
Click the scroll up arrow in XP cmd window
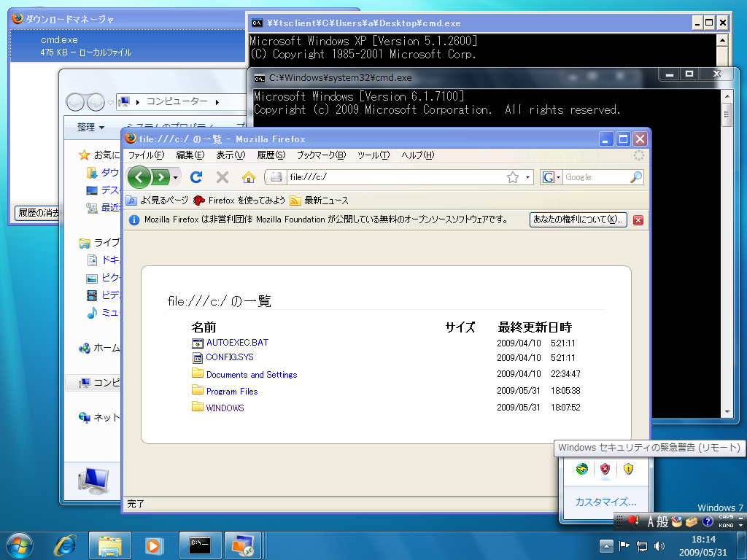[x=722, y=41]
